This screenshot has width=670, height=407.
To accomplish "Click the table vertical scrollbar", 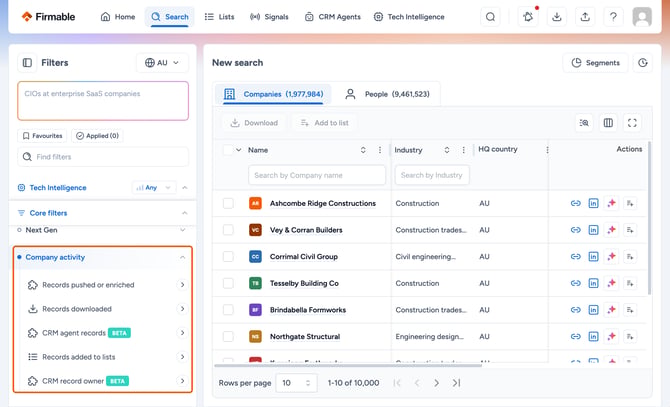I will pyautogui.click(x=649, y=218).
